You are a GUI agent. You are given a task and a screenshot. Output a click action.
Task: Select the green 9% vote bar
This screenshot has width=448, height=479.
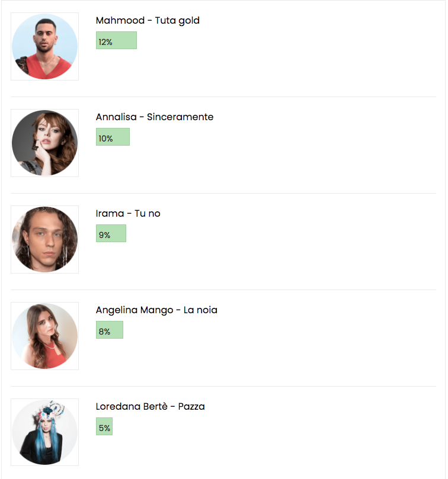[111, 233]
